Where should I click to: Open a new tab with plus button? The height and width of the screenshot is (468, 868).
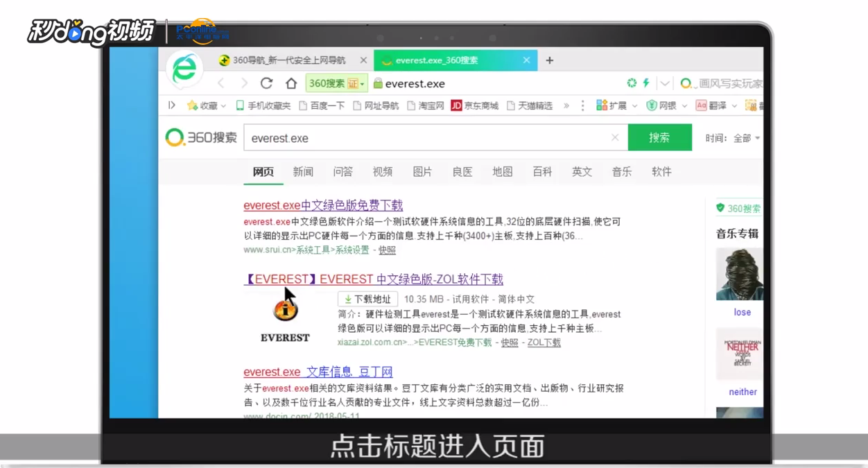pyautogui.click(x=549, y=60)
